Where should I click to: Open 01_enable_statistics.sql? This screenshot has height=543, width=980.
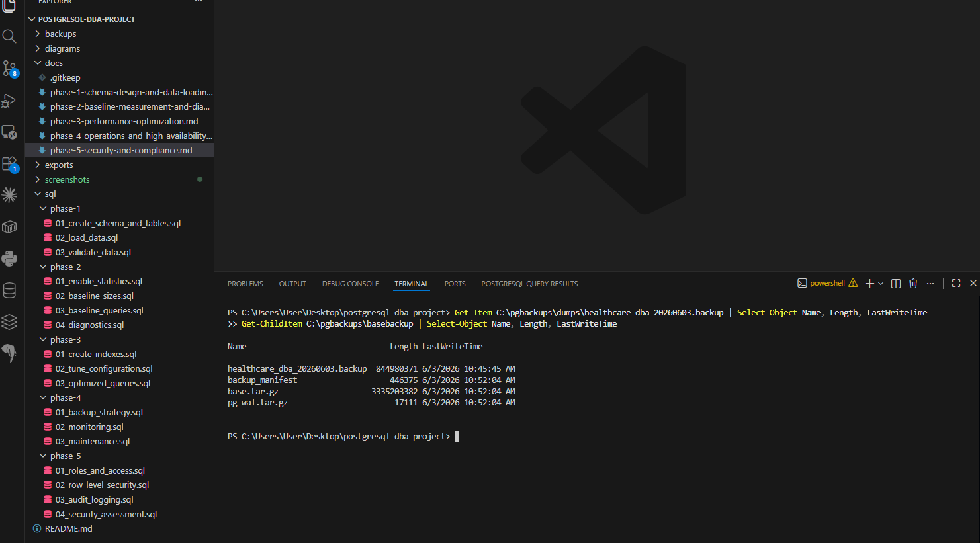119,281
